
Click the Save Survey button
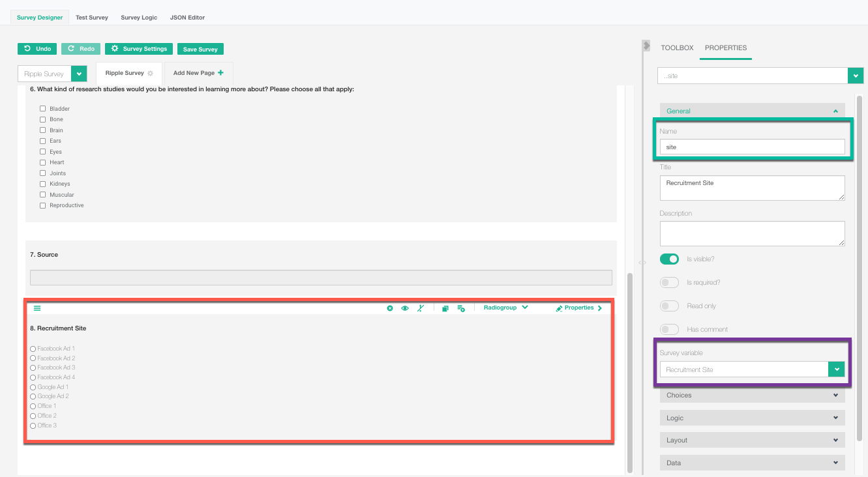click(x=200, y=50)
